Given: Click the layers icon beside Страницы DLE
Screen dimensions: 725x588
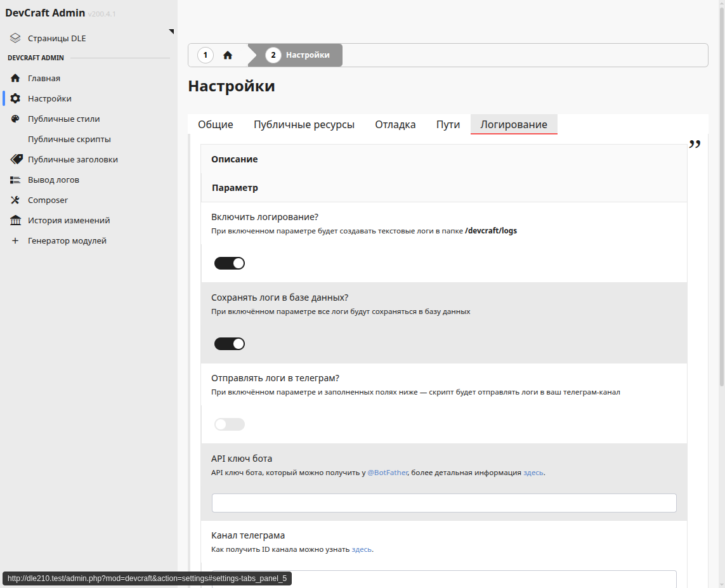Looking at the screenshot, I should (x=15, y=38).
